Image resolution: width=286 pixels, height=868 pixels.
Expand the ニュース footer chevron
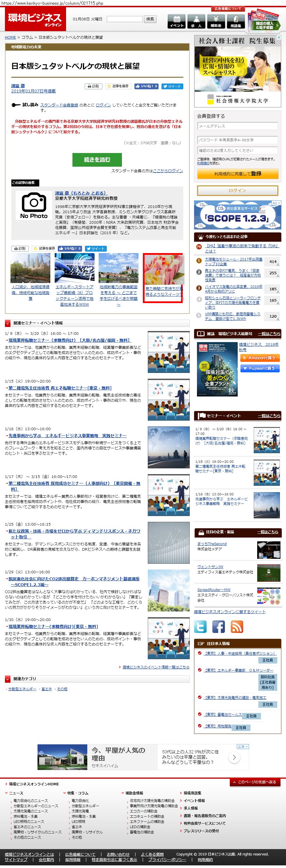6,793
